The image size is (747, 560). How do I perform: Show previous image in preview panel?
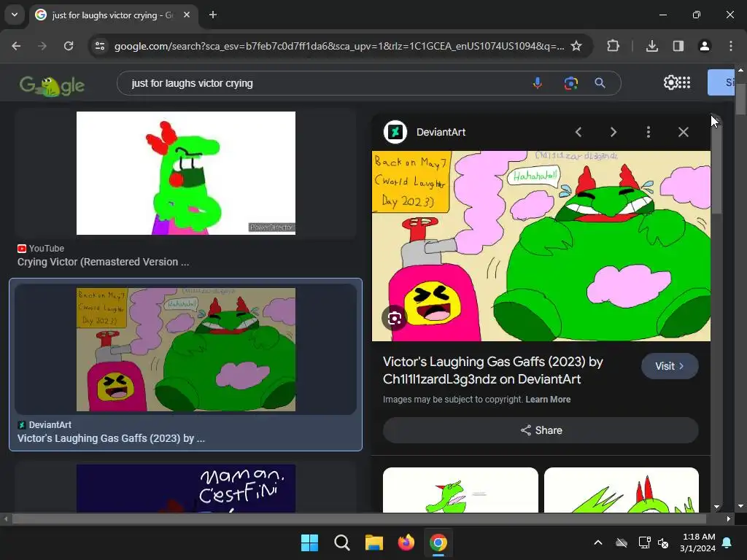point(578,132)
